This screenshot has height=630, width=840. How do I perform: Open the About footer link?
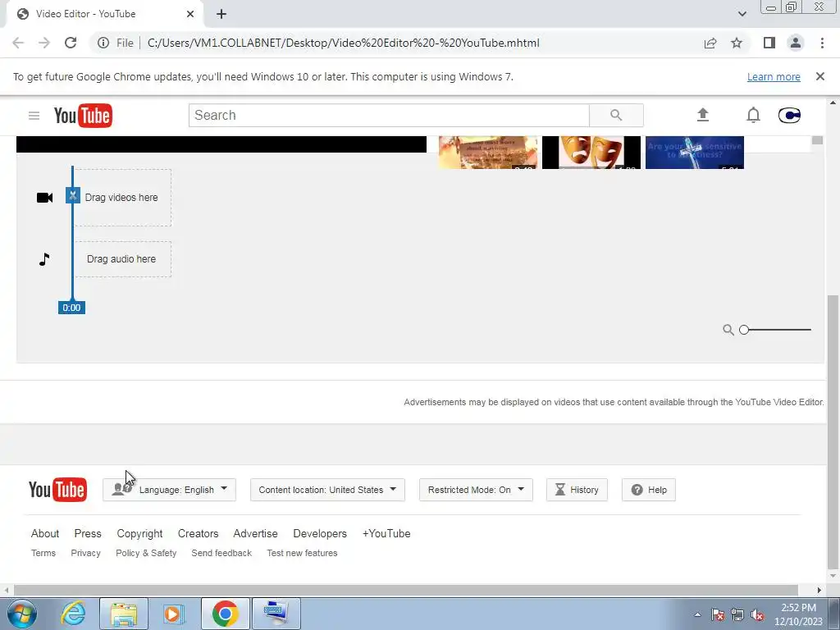coord(45,533)
